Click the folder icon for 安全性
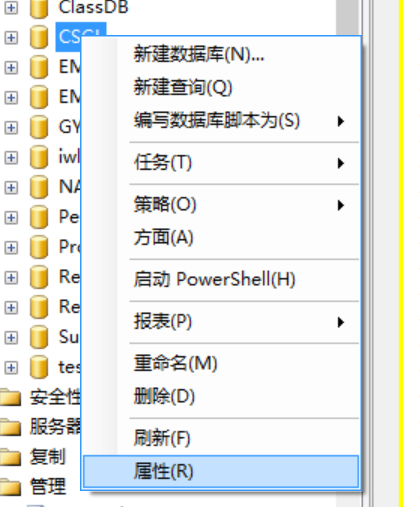Viewport: 420px width, 507px height. 11,397
